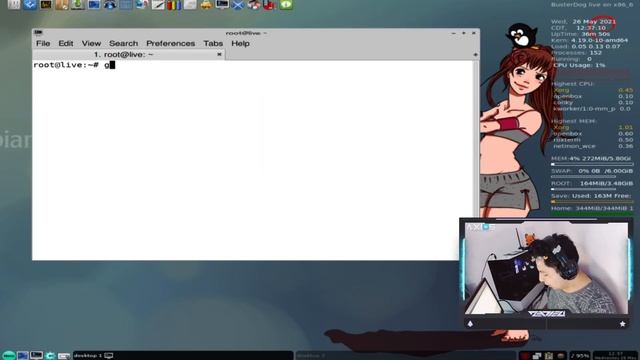640x360 pixels.
Task: Click the white plug icon in top launcher
Action: pyautogui.click(x=14, y=4)
